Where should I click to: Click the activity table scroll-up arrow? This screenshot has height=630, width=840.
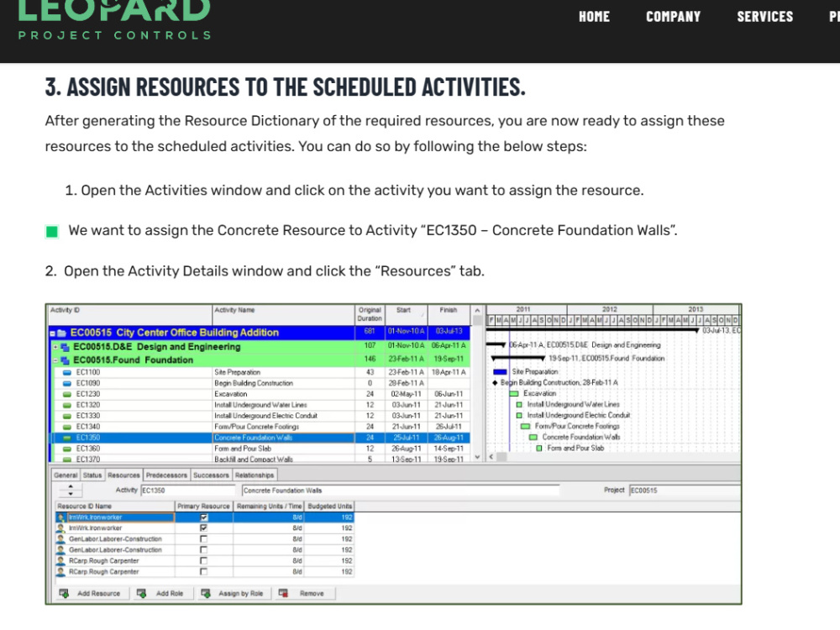tap(477, 310)
